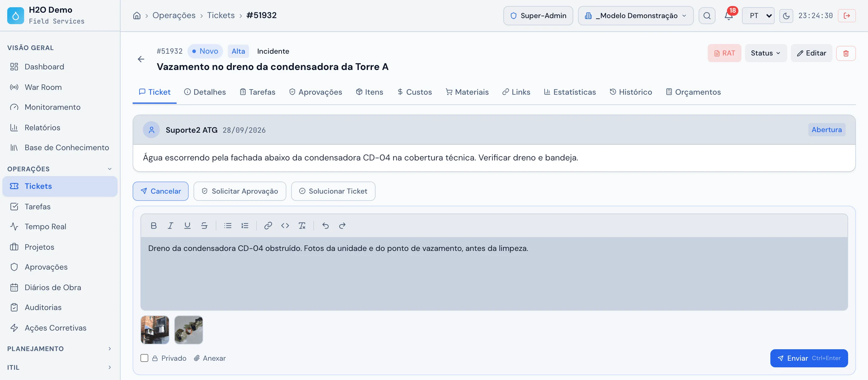Click into the comment text editor area
This screenshot has height=380, width=868.
[x=494, y=274]
